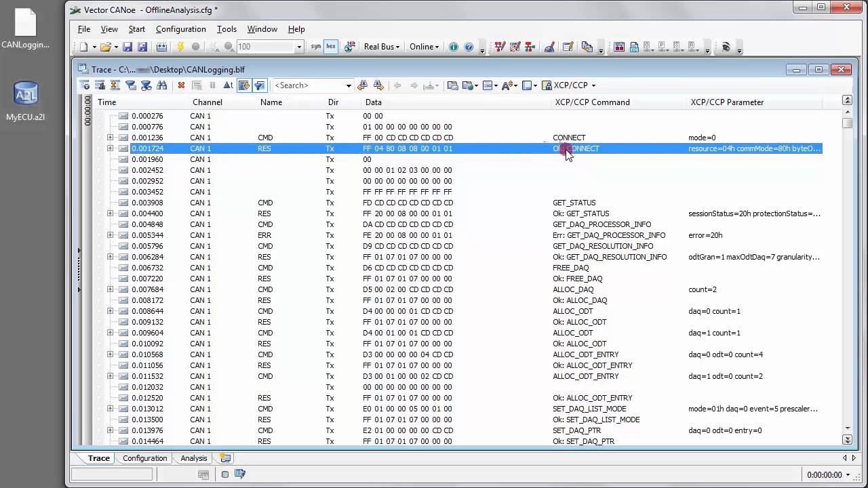Click the panel designer brush icon

coord(550,47)
